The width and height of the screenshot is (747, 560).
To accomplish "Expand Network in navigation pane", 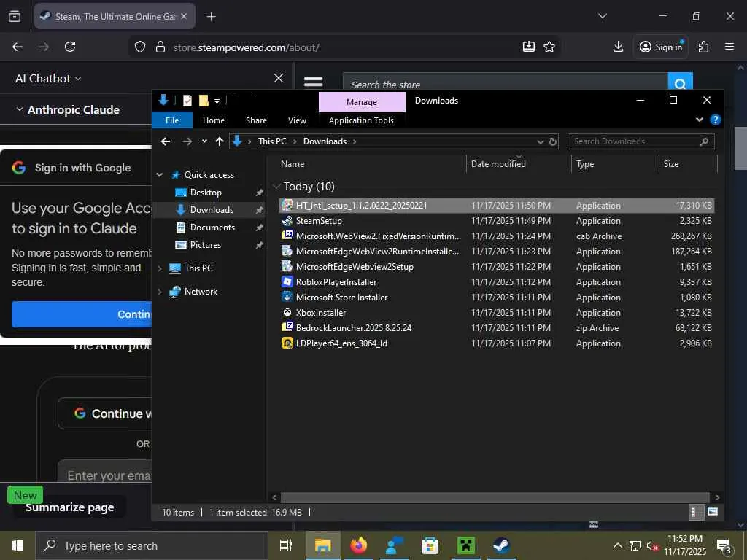I will click(160, 292).
